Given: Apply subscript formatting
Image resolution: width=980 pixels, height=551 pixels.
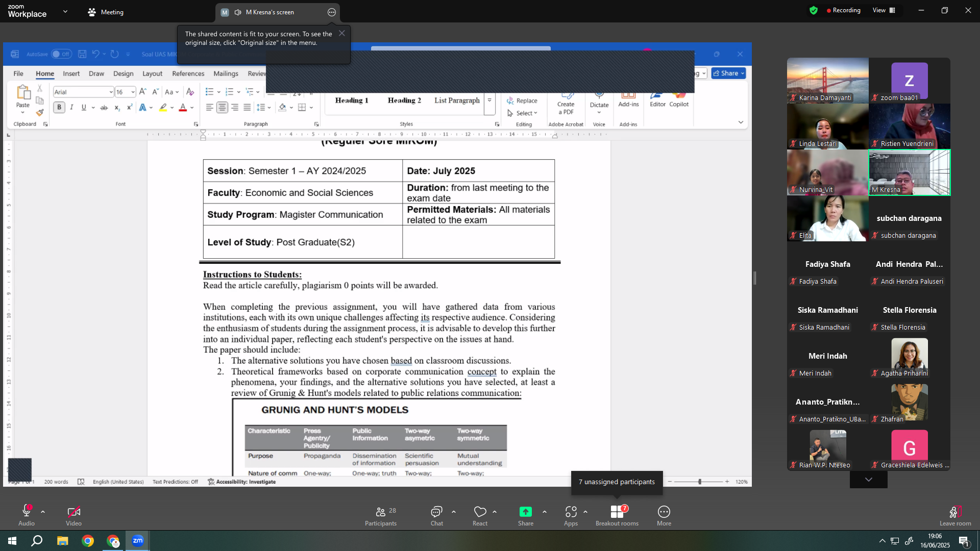Looking at the screenshot, I should (x=117, y=108).
